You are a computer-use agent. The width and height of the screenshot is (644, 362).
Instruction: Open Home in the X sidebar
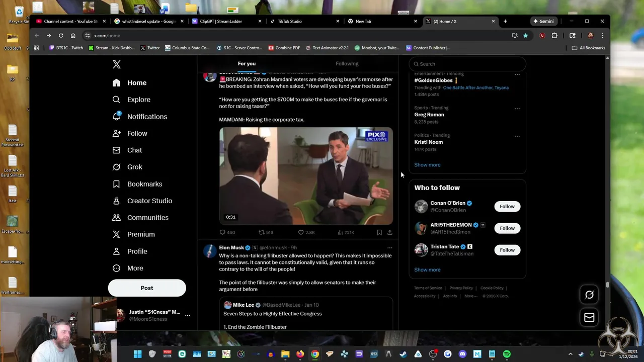pyautogui.click(x=130, y=83)
